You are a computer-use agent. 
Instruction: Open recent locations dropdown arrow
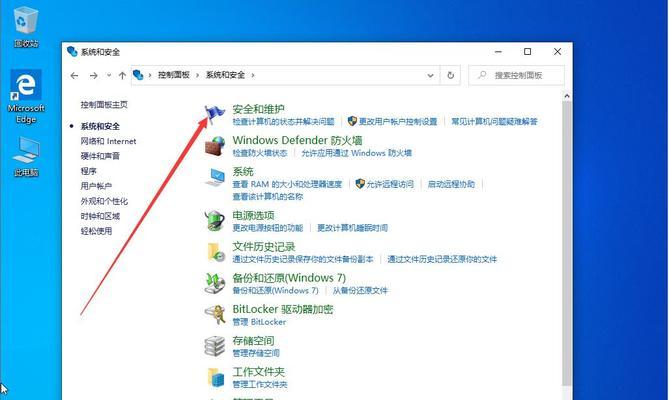(109, 75)
